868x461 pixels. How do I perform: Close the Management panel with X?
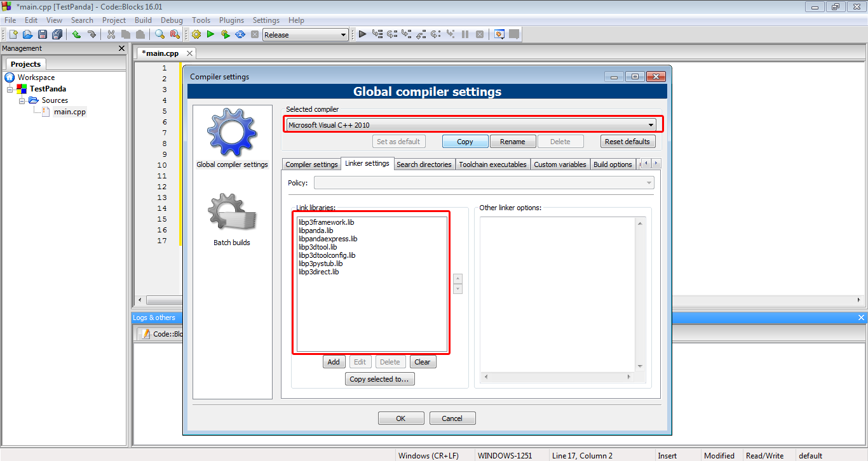click(x=122, y=48)
